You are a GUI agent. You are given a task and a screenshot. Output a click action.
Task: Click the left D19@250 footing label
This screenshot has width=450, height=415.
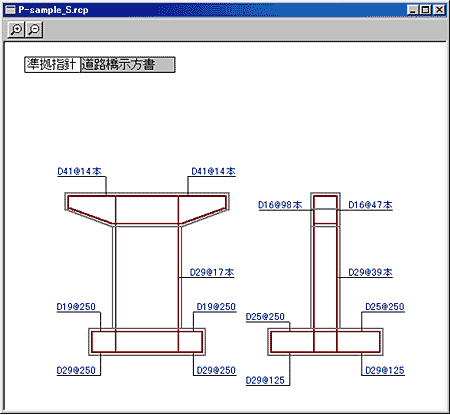[76, 307]
